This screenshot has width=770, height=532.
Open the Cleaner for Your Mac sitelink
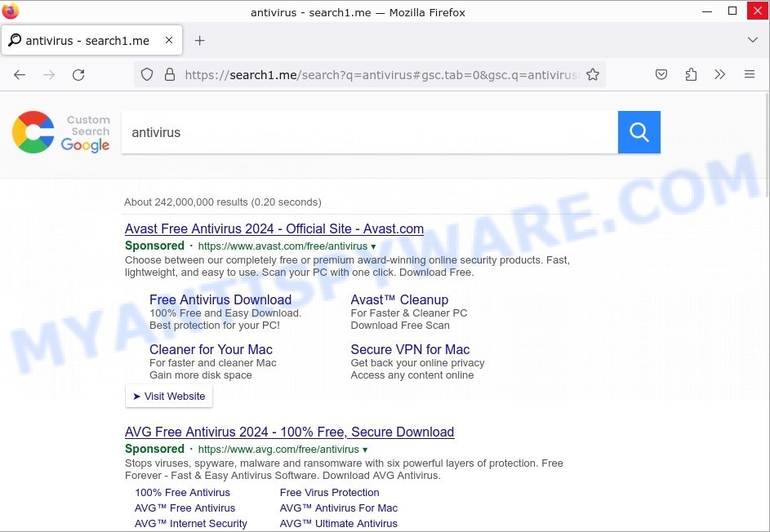point(211,349)
